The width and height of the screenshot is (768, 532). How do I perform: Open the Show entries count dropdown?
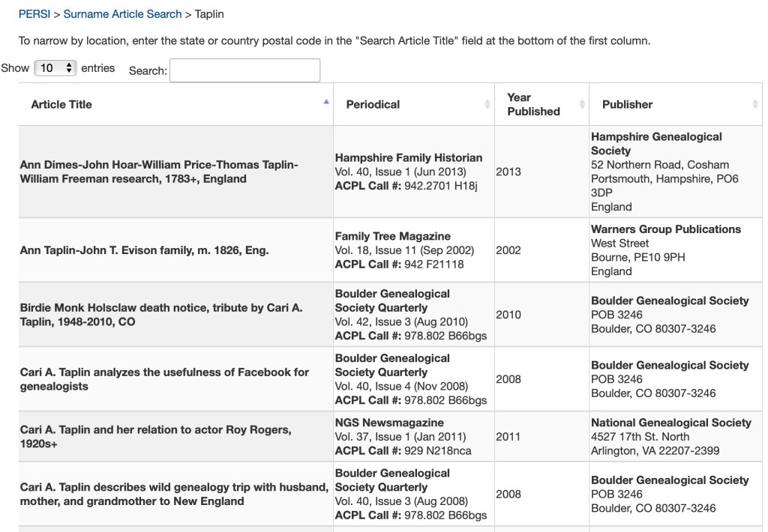55,68
